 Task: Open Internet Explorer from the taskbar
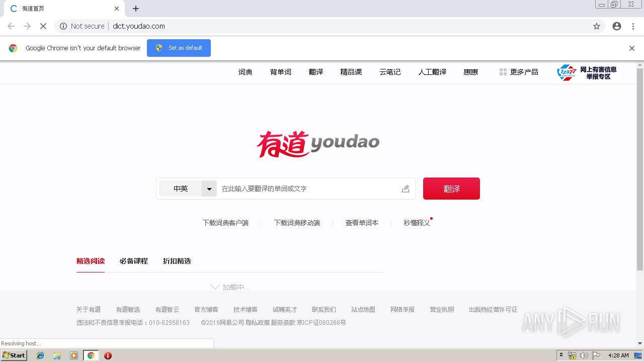coord(40,355)
